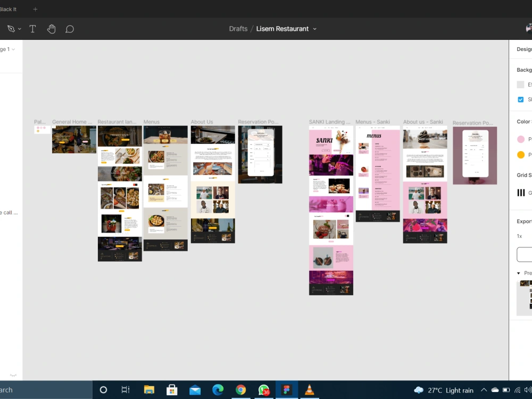Viewport: 532px width, 399px height.
Task: Open the Pen tool options chevron
Action: (20, 29)
